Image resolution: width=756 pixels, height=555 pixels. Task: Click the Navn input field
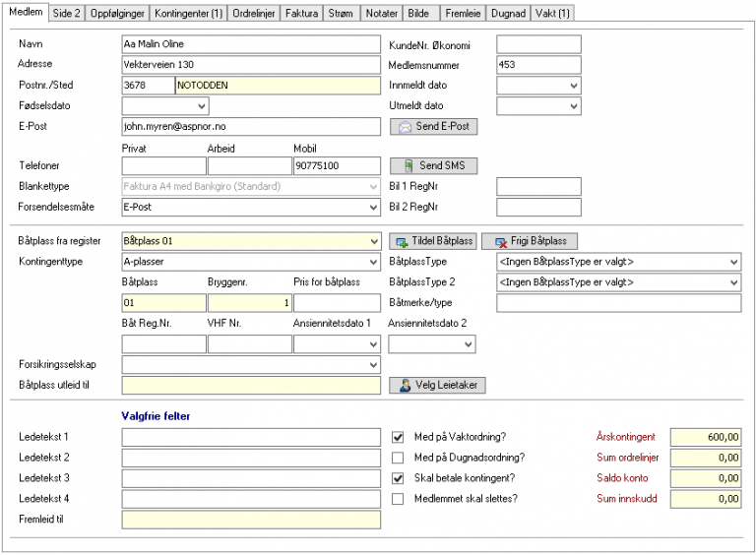(x=250, y=44)
